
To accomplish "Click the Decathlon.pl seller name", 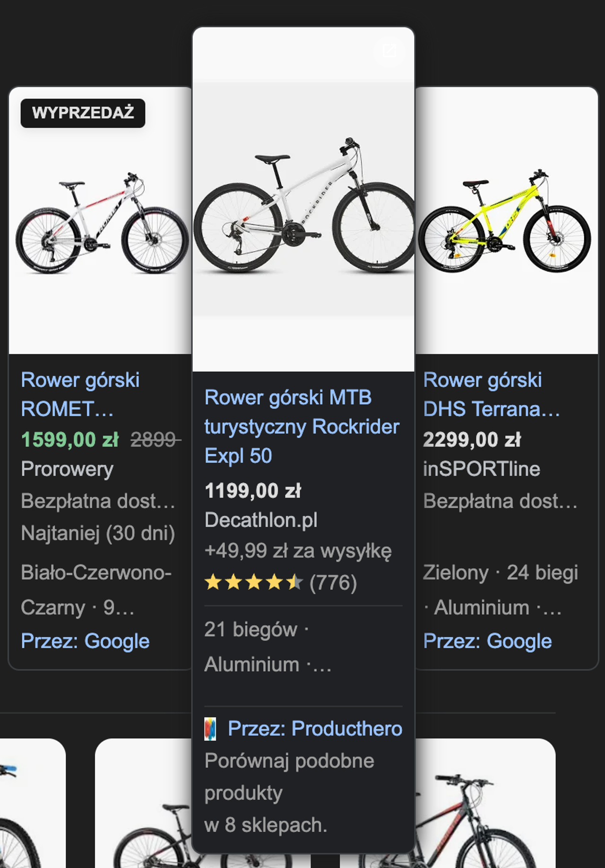I will 261,520.
